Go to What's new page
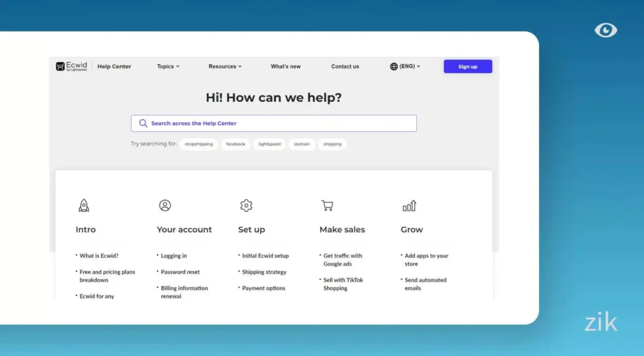This screenshot has width=644, height=356. (286, 67)
